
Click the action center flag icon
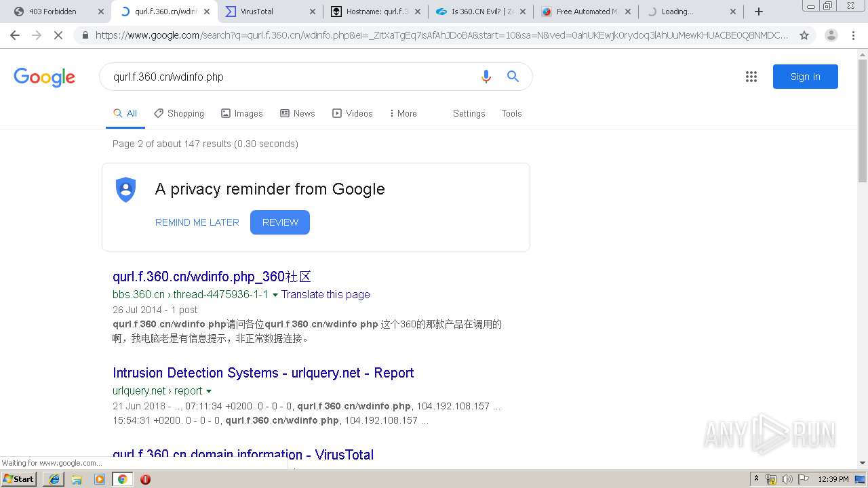pyautogui.click(x=802, y=479)
